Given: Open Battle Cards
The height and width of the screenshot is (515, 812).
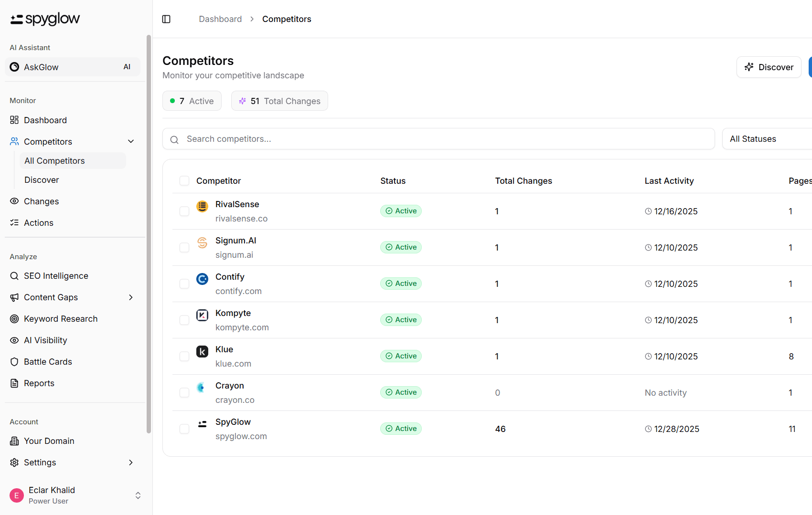Looking at the screenshot, I should [x=47, y=361].
